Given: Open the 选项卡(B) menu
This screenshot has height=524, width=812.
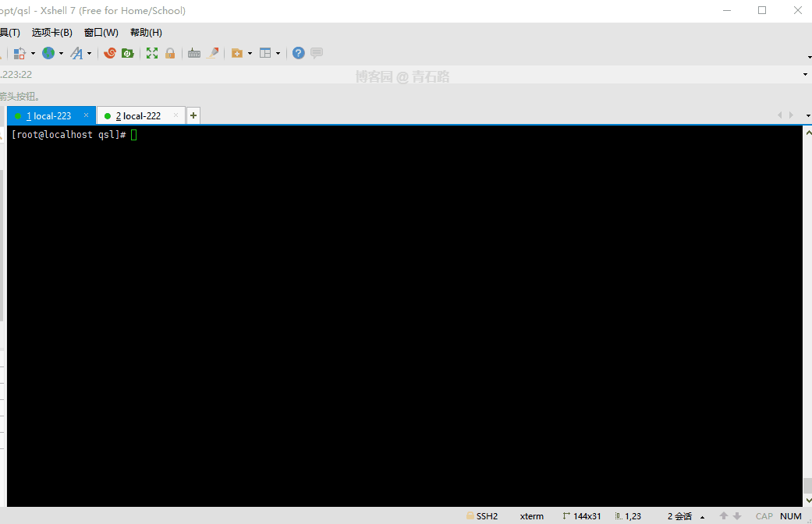Looking at the screenshot, I should click(51, 33).
